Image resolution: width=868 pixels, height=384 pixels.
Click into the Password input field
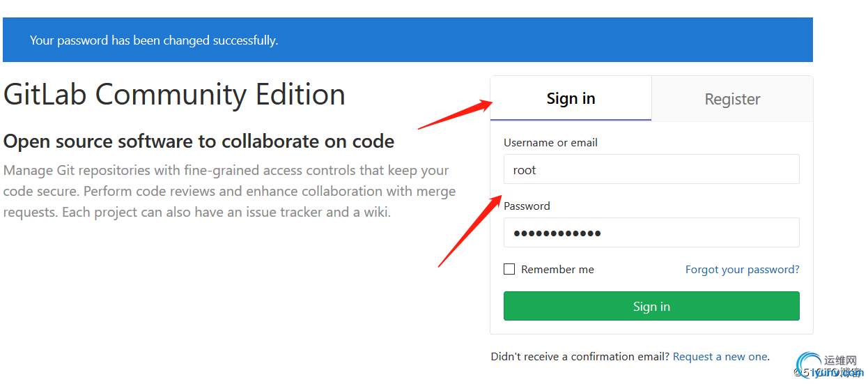click(x=651, y=232)
